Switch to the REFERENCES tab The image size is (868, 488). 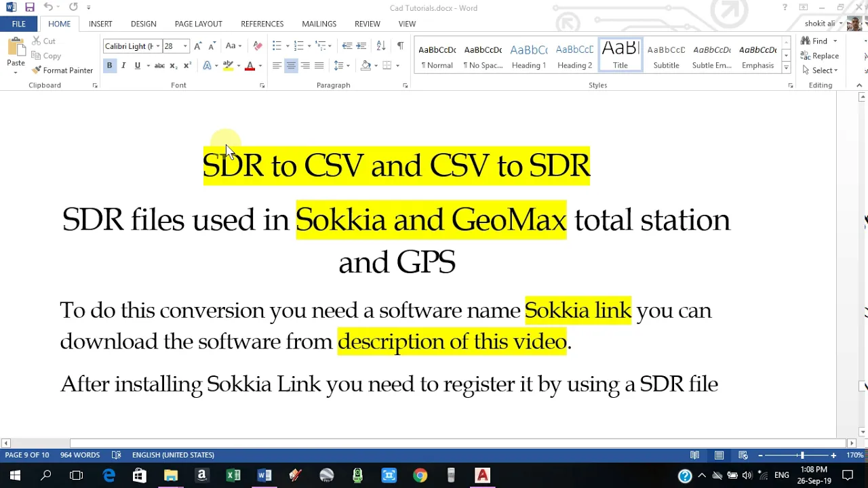click(x=262, y=24)
